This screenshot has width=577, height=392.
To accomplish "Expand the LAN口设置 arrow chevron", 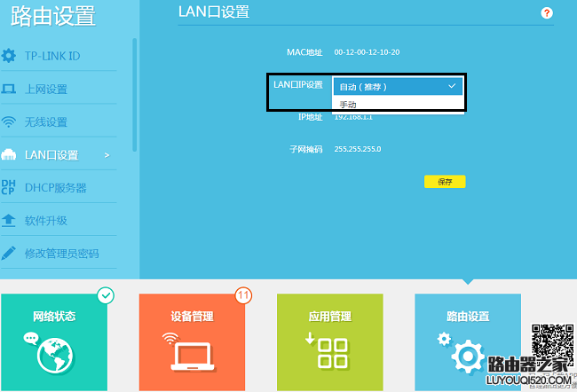I will (107, 155).
